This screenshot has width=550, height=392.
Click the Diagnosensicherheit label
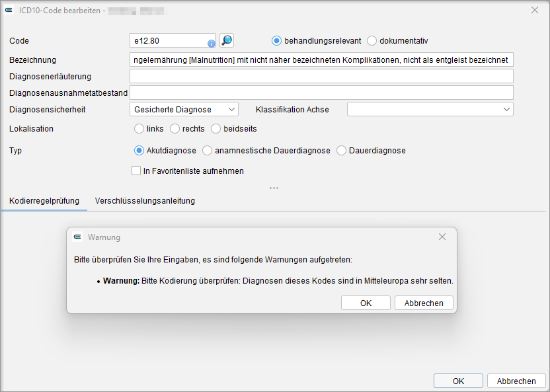[x=48, y=110]
